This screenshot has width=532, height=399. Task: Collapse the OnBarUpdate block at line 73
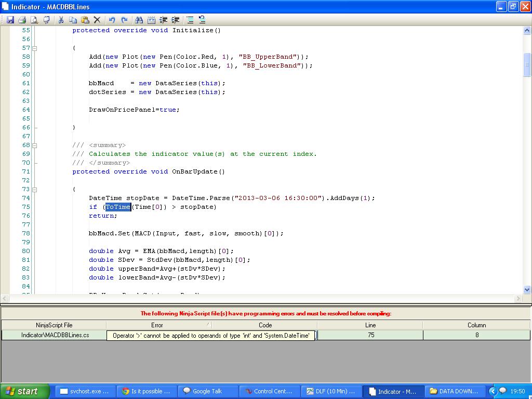[35, 189]
